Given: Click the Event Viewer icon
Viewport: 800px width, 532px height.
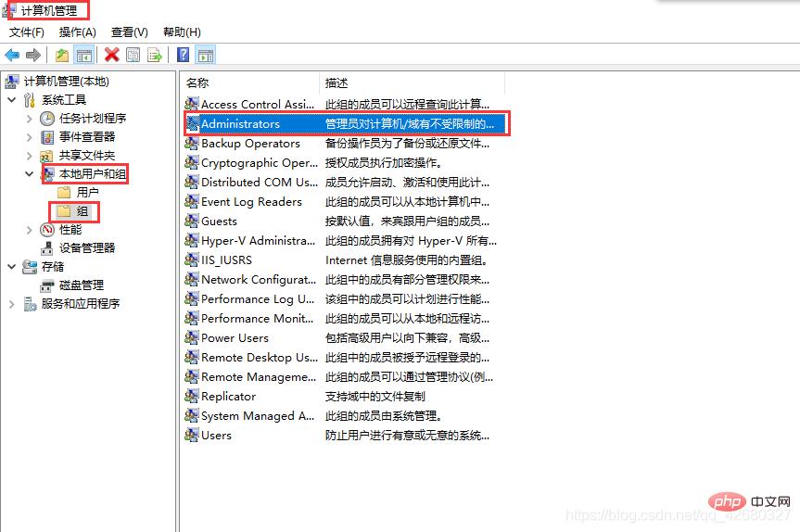Looking at the screenshot, I should coord(47,137).
